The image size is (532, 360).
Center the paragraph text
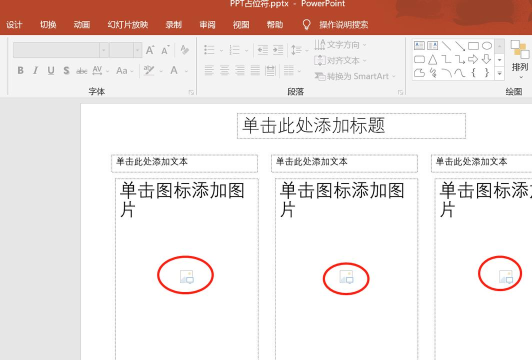click(x=225, y=70)
